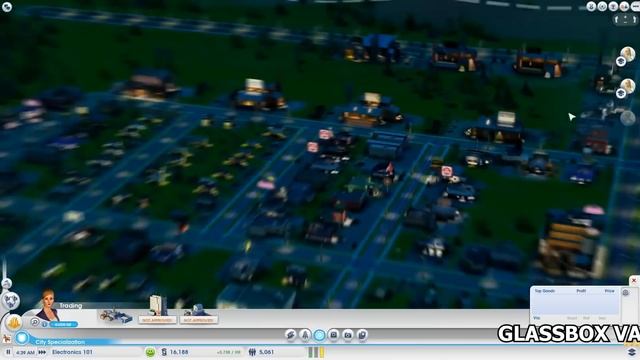The width and height of the screenshot is (640, 360).
Task: Click the faded grey round alert icon
Action: [628, 118]
